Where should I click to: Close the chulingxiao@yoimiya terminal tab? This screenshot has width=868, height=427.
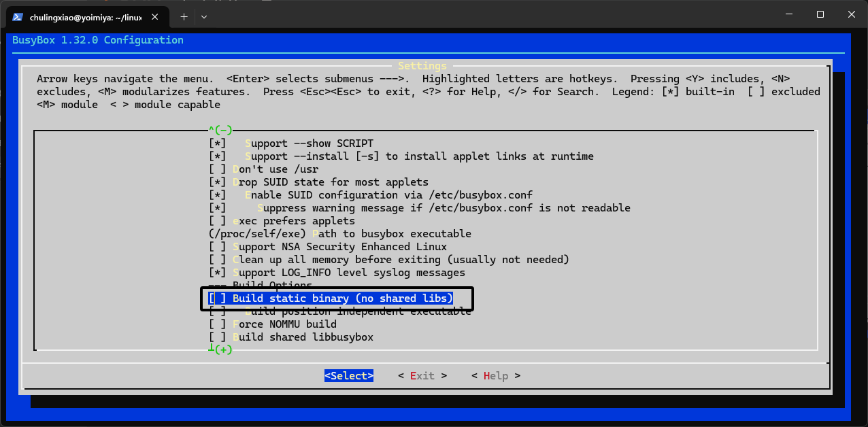click(155, 17)
